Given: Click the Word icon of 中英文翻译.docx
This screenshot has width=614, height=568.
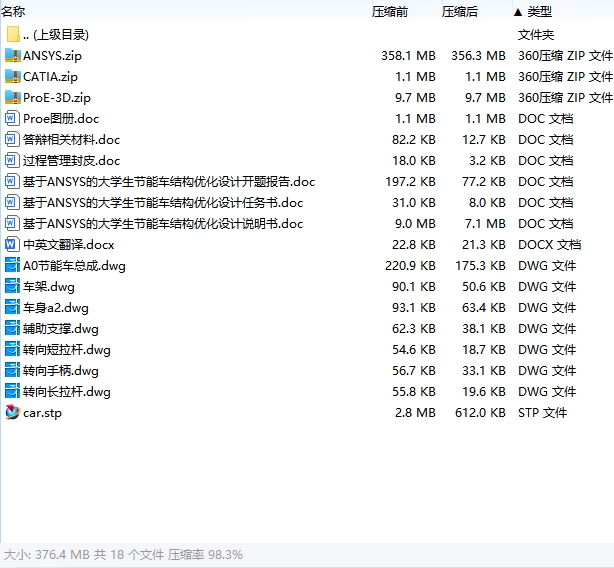Looking at the screenshot, I should (12, 245).
